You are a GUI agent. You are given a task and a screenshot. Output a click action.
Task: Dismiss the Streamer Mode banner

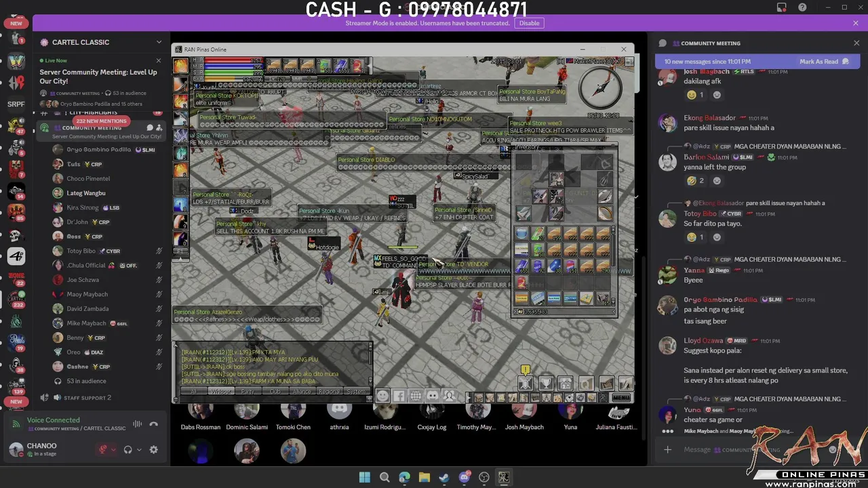(856, 23)
